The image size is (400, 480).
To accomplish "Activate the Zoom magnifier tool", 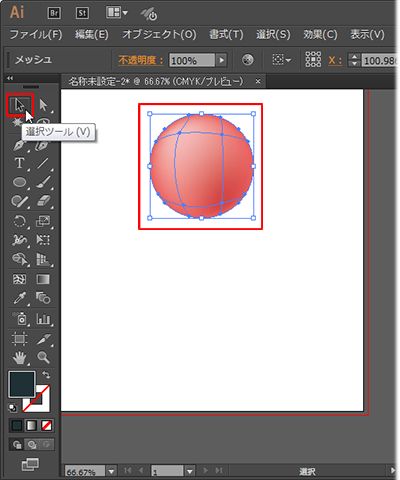I will click(x=43, y=358).
